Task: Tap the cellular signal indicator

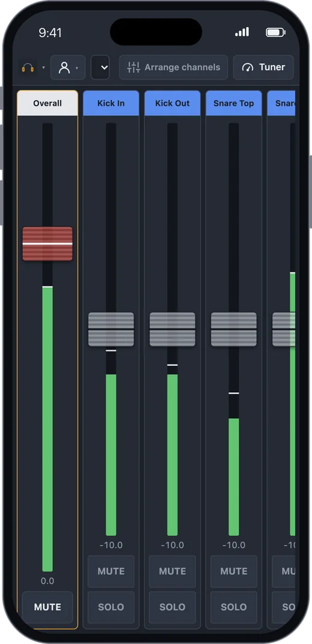Action: pyautogui.click(x=242, y=32)
